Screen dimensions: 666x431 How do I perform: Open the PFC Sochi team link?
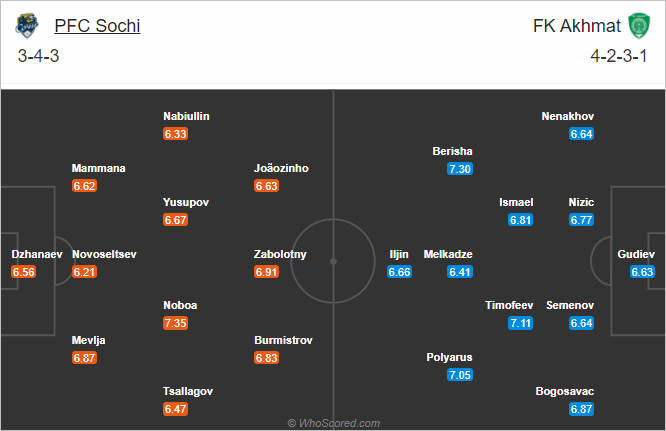pyautogui.click(x=97, y=26)
